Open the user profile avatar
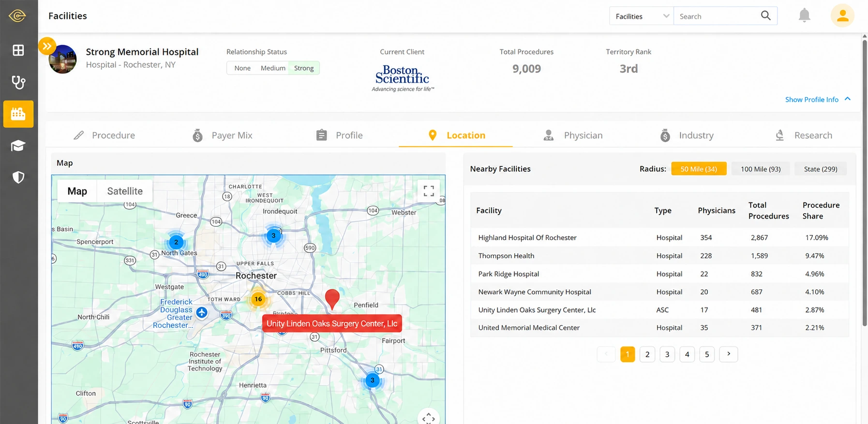868x424 pixels. click(842, 15)
